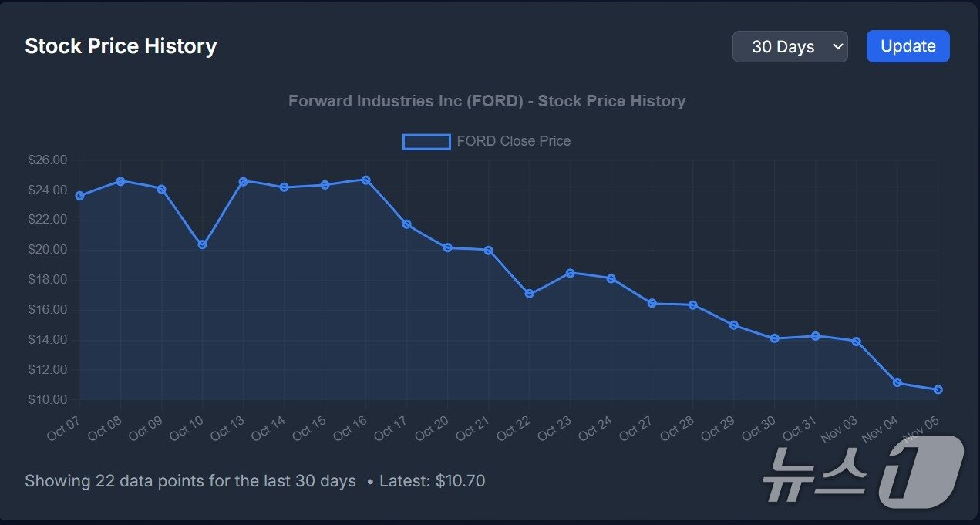Screen dimensions: 980x525
Task: Click the Stock Price History heading
Action: point(121,46)
